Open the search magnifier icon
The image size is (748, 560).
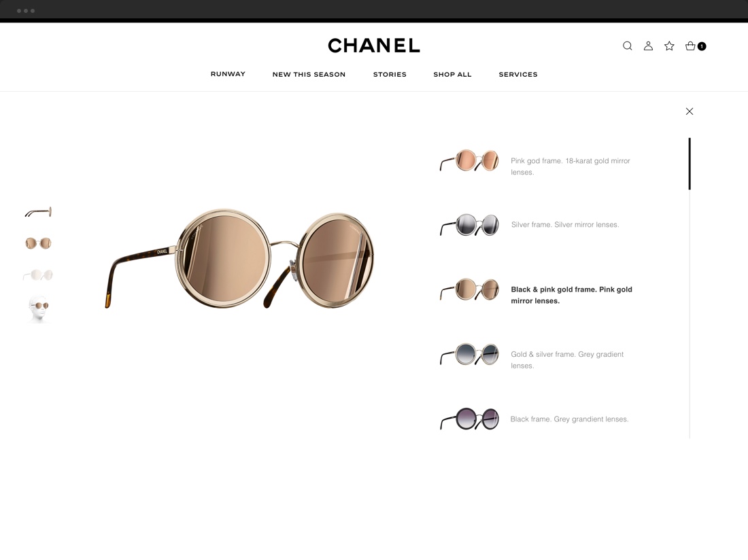628,46
